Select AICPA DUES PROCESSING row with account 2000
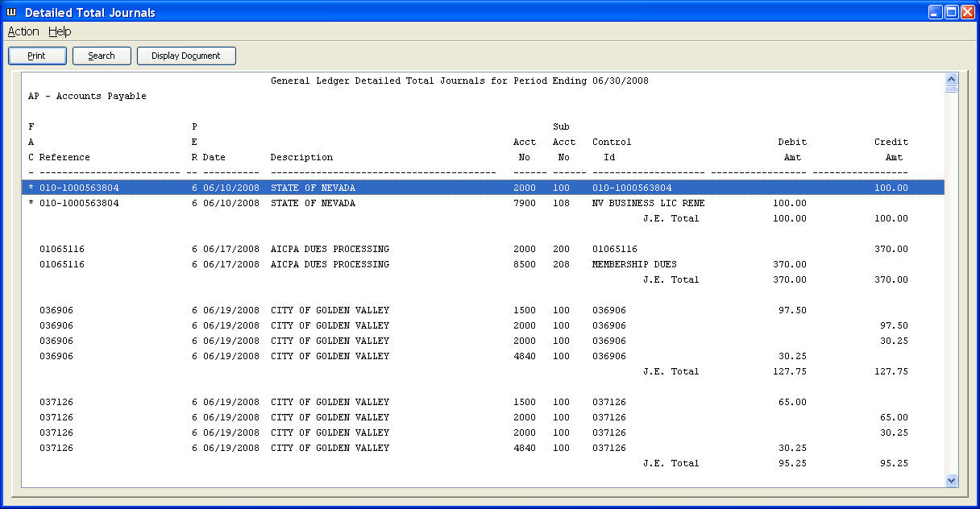Image resolution: width=980 pixels, height=509 pixels. (x=483, y=249)
